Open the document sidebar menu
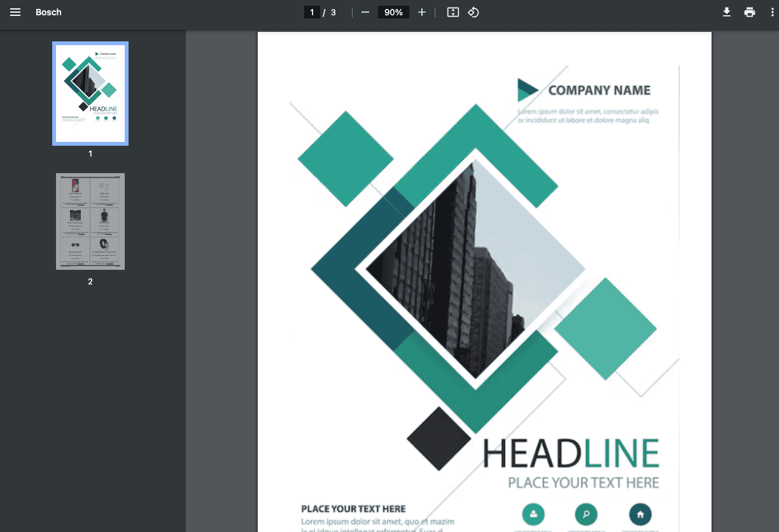The image size is (779, 532). (15, 12)
